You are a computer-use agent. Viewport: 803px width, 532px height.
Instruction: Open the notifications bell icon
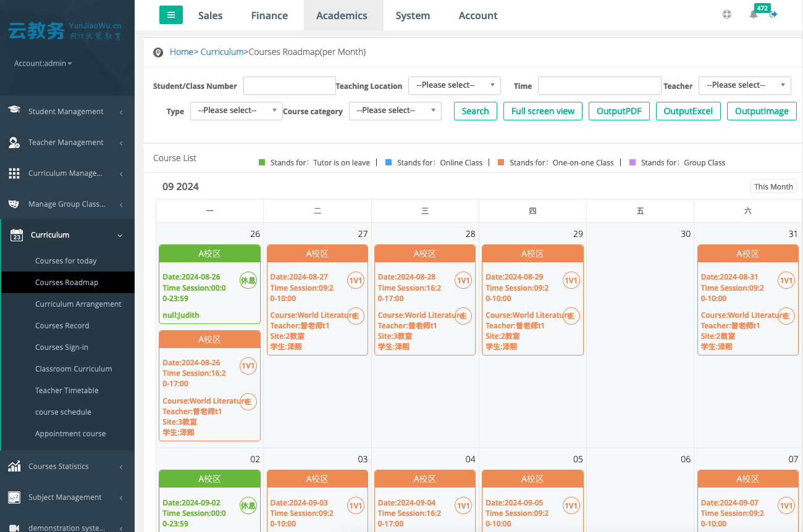point(753,15)
